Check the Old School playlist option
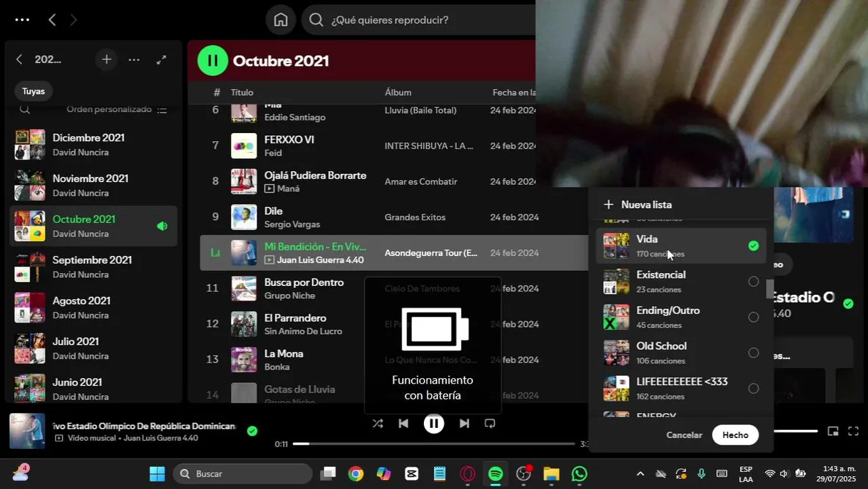 [x=753, y=352]
